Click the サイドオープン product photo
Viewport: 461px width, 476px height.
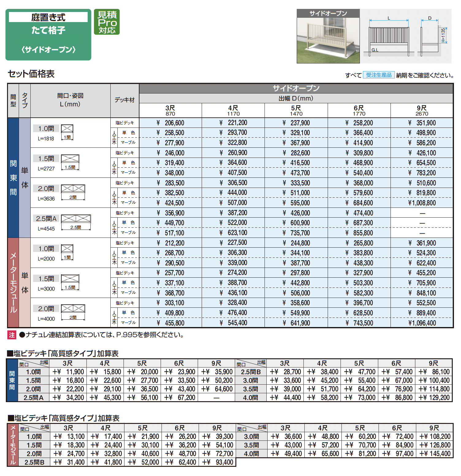(328, 36)
